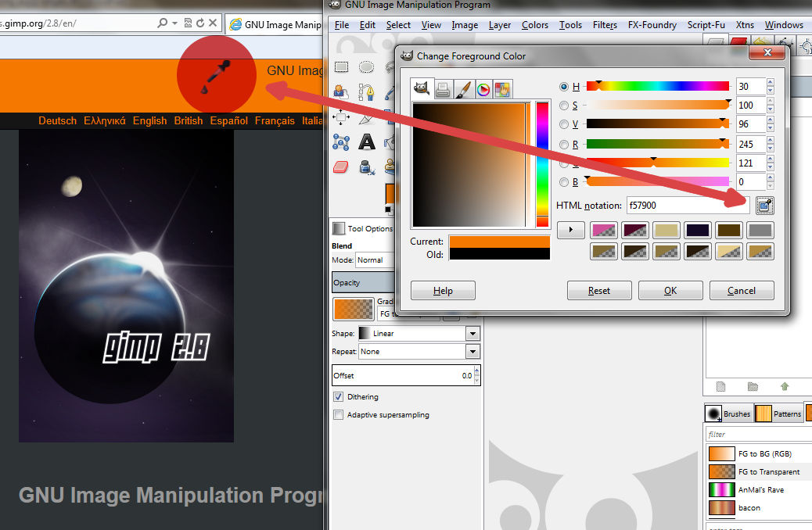Screen dimensions: 812x530
Task: Select the Ellipse Select tool
Action: [x=366, y=66]
